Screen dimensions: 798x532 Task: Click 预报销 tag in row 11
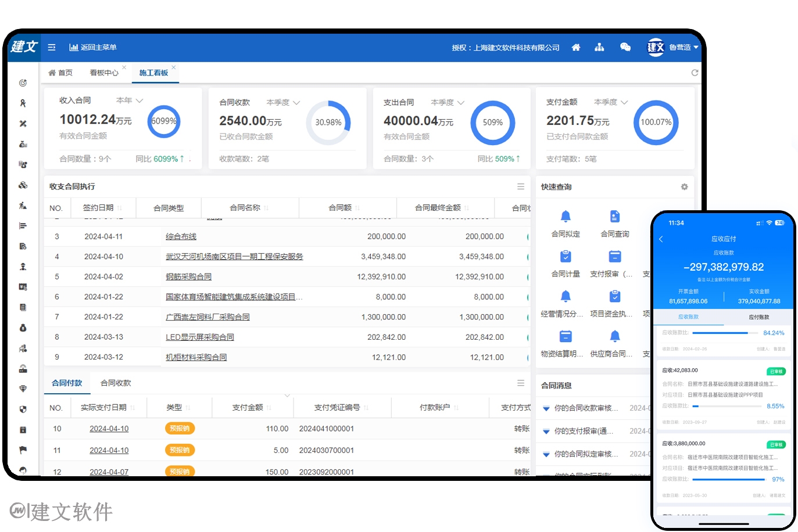coord(180,450)
